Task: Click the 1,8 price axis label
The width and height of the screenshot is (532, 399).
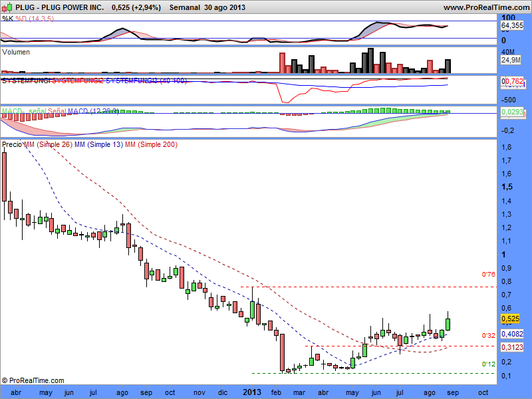Action: tap(507, 147)
